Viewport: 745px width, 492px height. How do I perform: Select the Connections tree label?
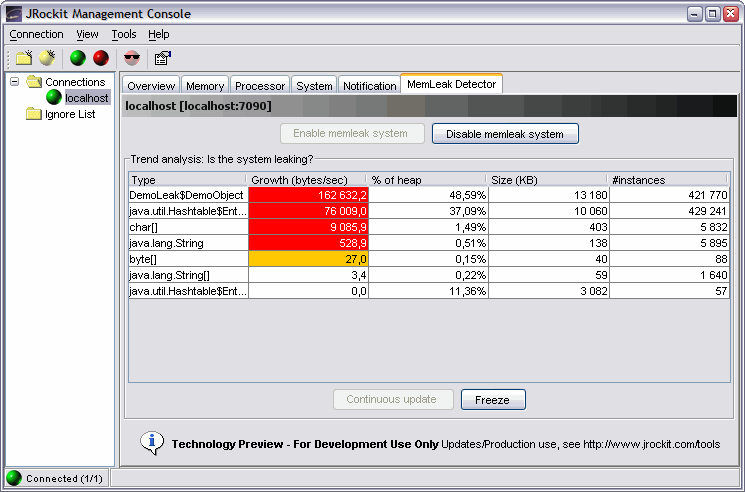(x=75, y=82)
